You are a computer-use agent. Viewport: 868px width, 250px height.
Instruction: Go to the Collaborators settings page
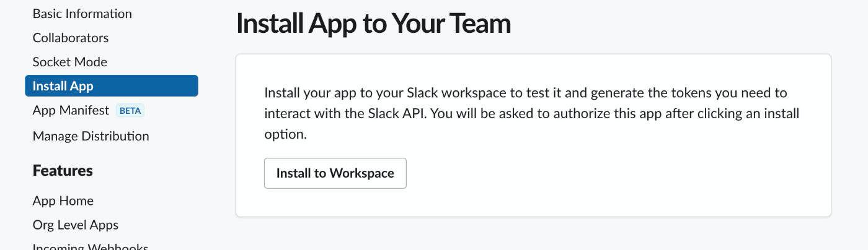click(x=71, y=38)
